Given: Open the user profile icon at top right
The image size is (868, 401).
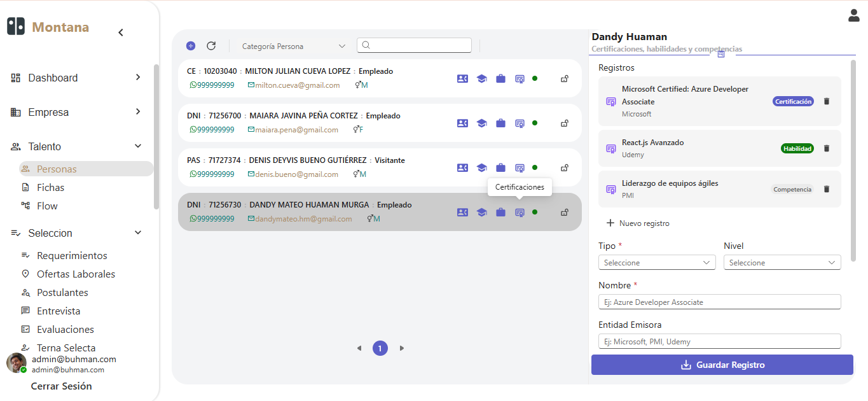Looking at the screenshot, I should (854, 15).
